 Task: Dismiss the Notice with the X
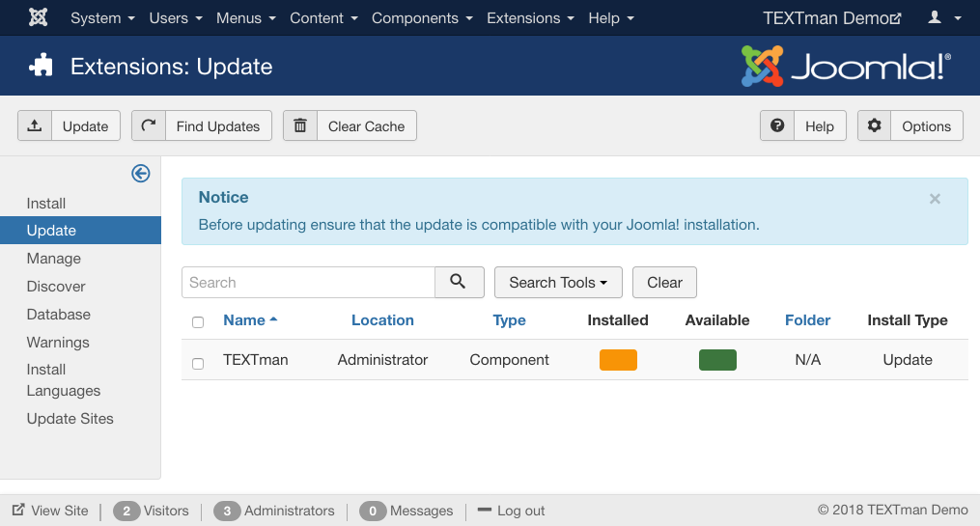coord(935,199)
